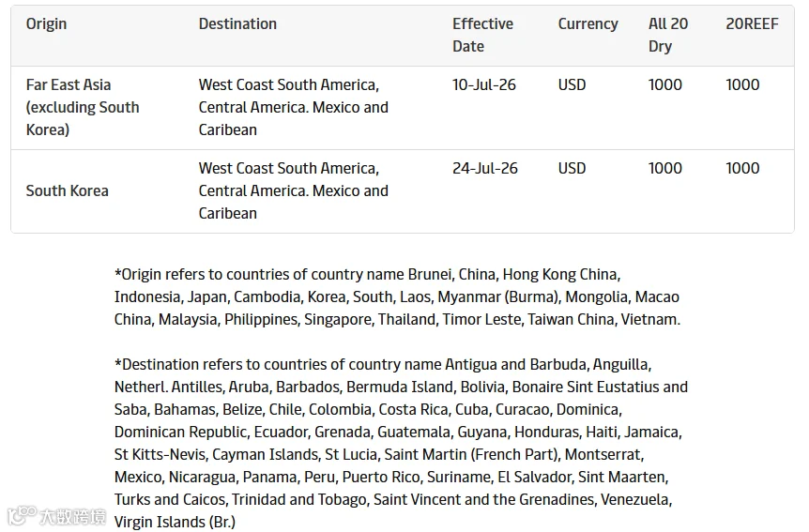The image size is (809, 532).
Task: Click the Currency column header
Action: point(588,24)
